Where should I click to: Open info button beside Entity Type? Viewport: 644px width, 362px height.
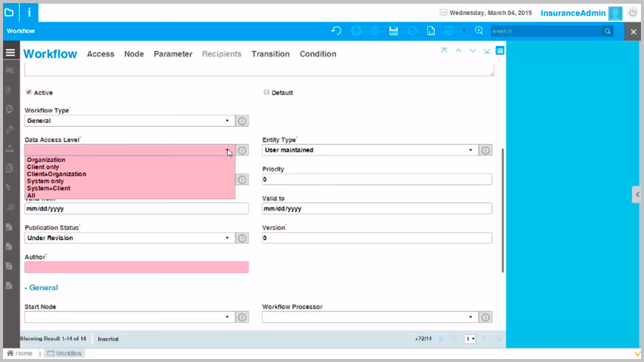click(x=485, y=150)
